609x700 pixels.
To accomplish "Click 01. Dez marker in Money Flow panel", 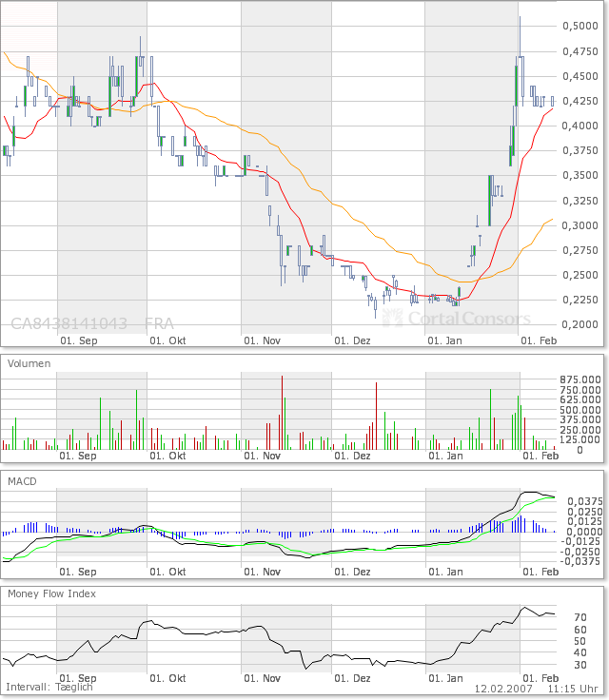I will tap(354, 679).
